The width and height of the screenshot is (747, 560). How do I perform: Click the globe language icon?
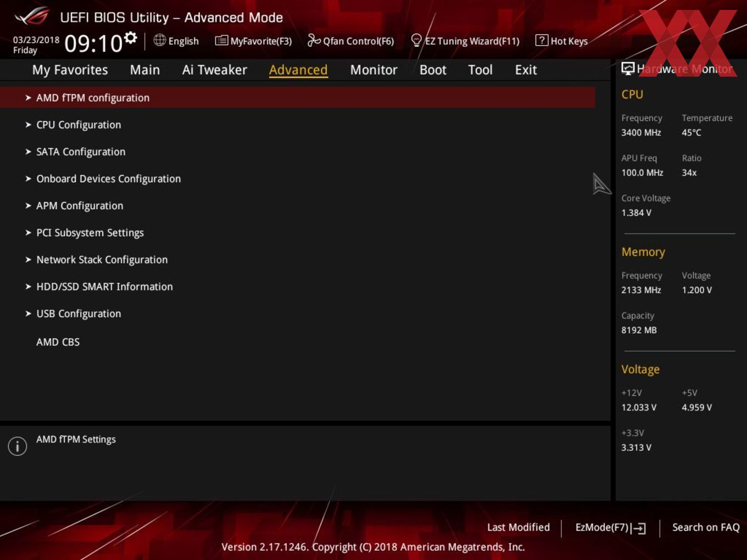click(x=159, y=40)
